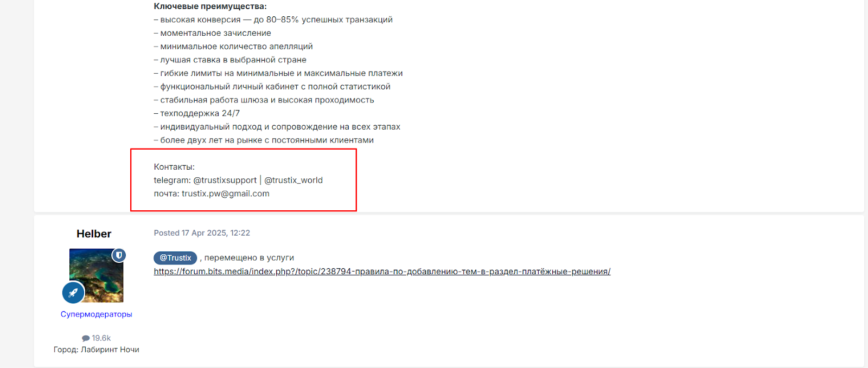Open Helber's avatar image
The image size is (868, 368).
pyautogui.click(x=96, y=275)
